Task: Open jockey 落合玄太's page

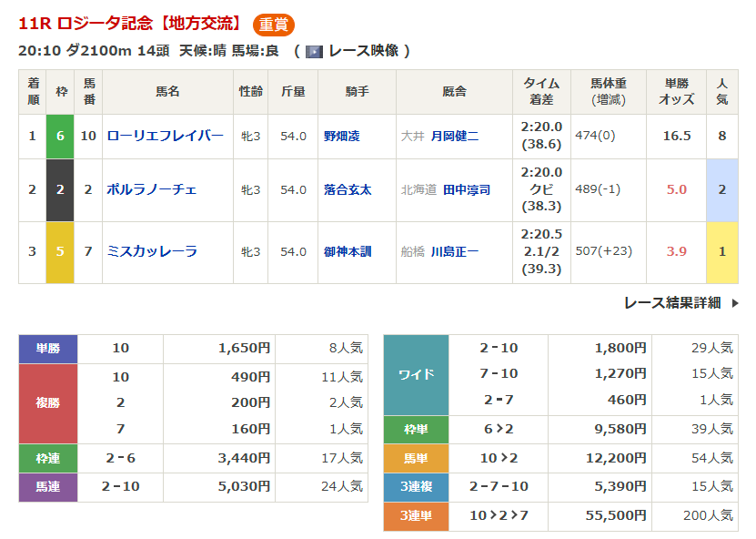Action: [x=348, y=189]
